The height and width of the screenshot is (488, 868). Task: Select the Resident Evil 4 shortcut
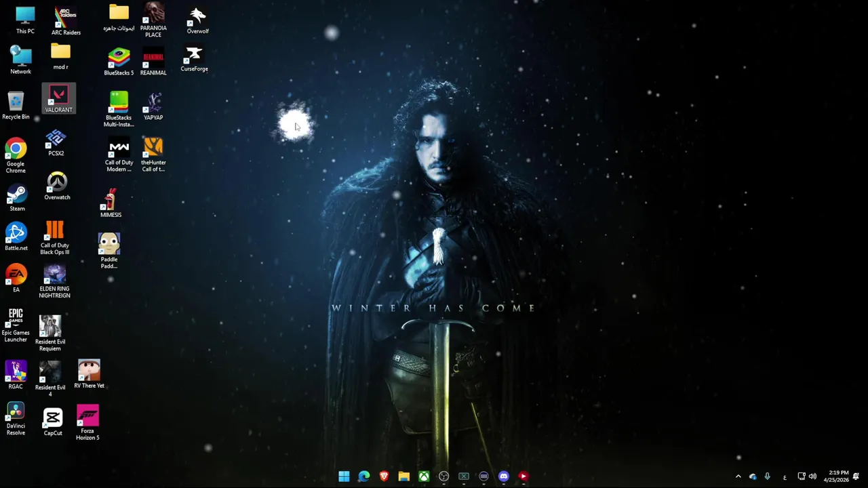pos(50,378)
